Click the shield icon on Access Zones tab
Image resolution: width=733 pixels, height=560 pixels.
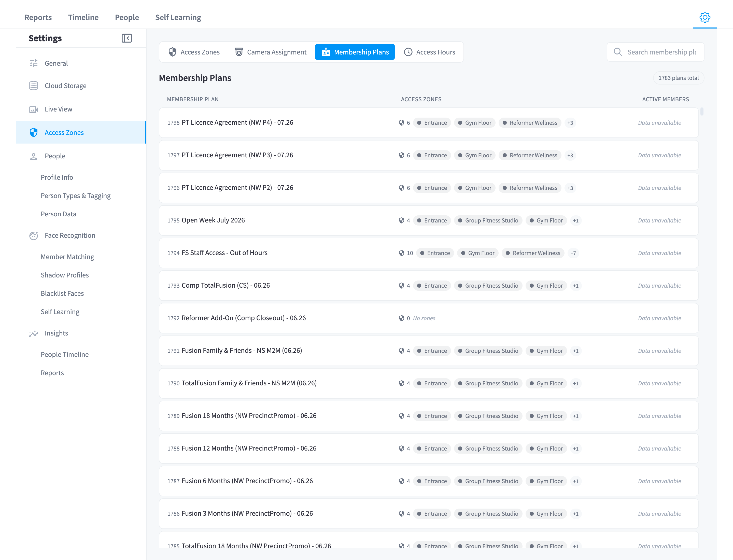point(172,52)
